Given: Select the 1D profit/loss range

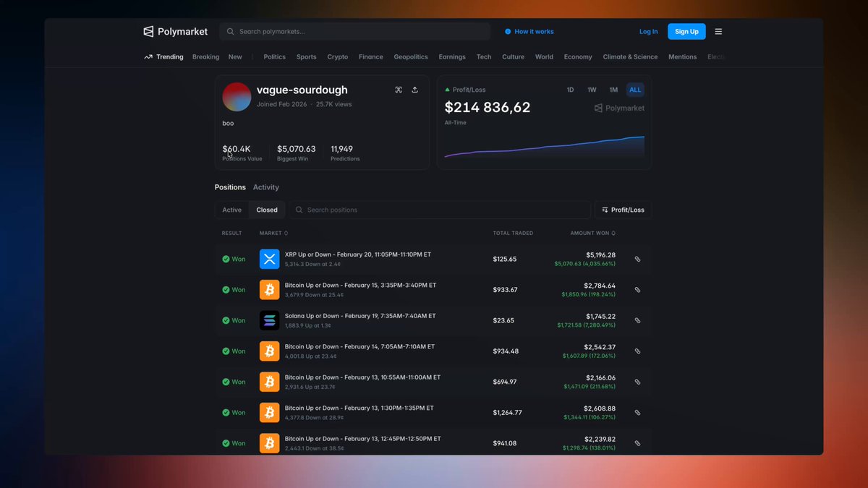Looking at the screenshot, I should click(570, 90).
